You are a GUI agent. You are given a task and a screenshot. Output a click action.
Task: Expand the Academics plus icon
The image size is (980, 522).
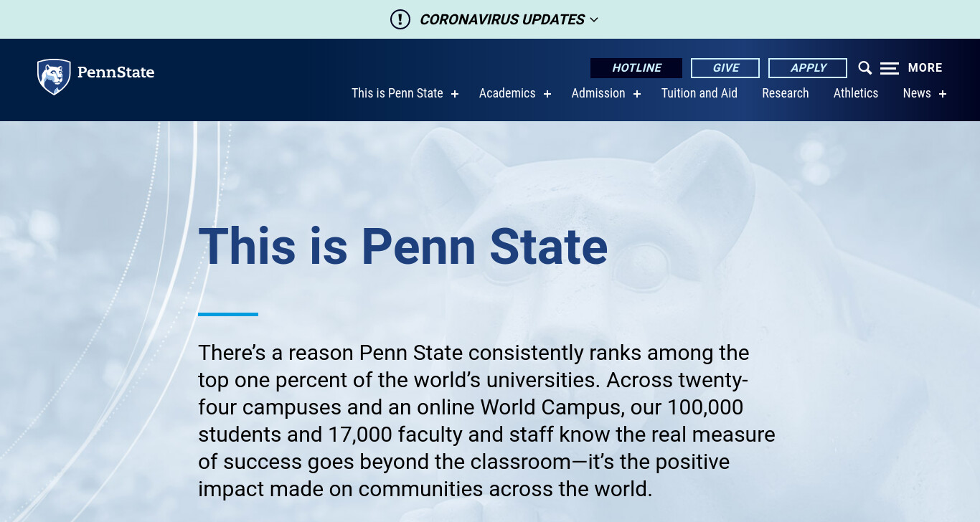coord(547,94)
